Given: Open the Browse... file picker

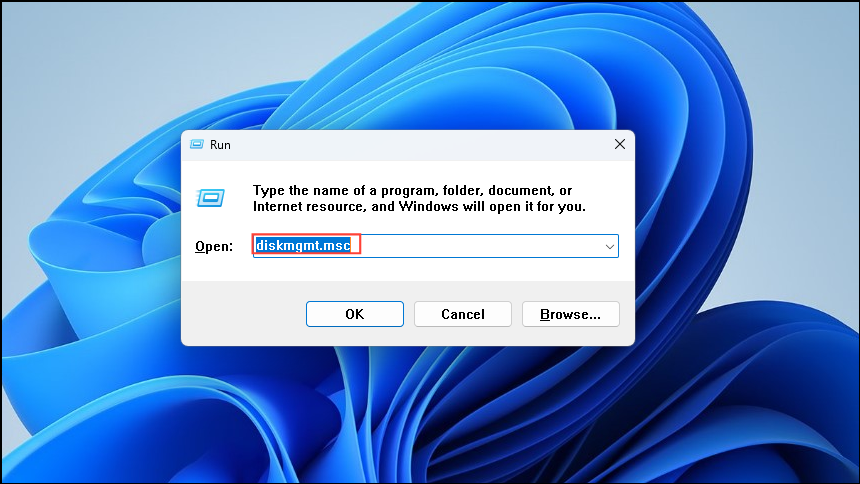Looking at the screenshot, I should tap(570, 314).
